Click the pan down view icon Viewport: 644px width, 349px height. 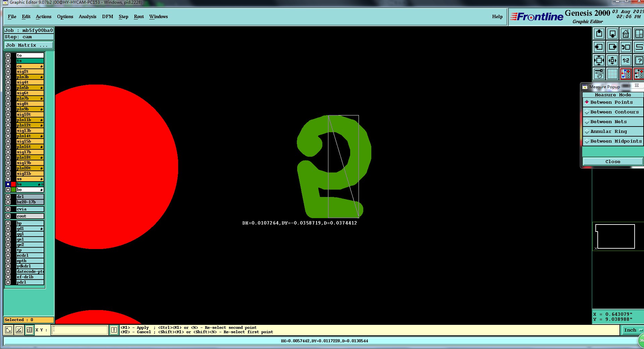(x=612, y=34)
